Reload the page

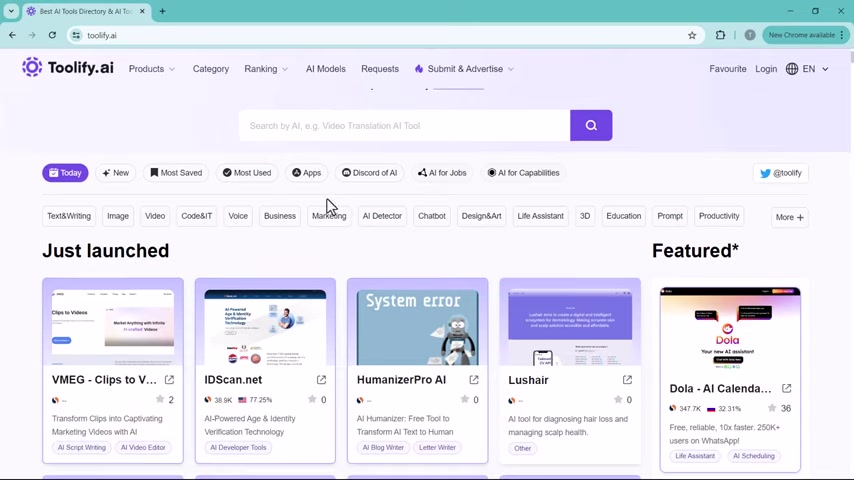click(52, 35)
